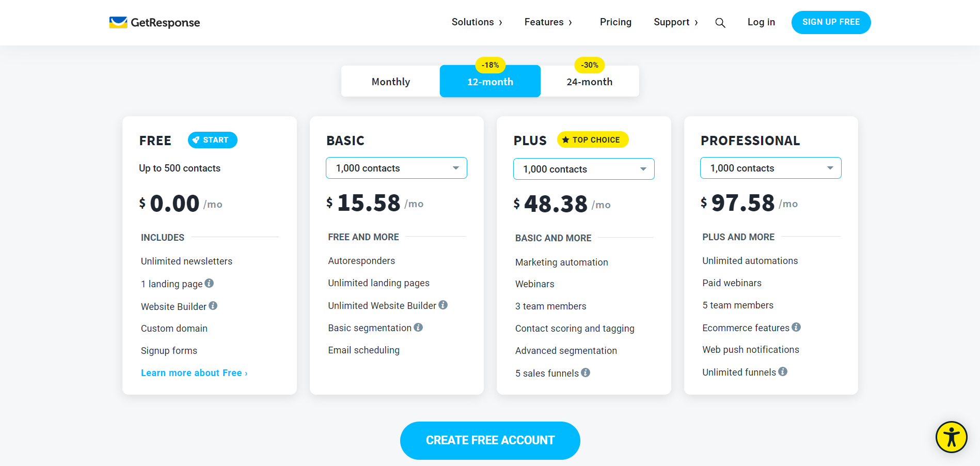
Task: Open Basic plan contacts dropdown
Action: point(397,168)
